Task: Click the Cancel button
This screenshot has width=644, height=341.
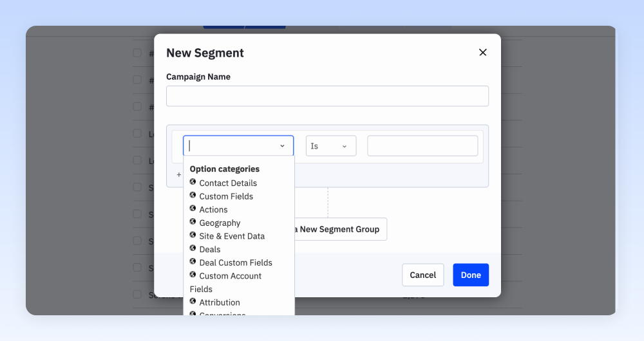Action: click(422, 275)
